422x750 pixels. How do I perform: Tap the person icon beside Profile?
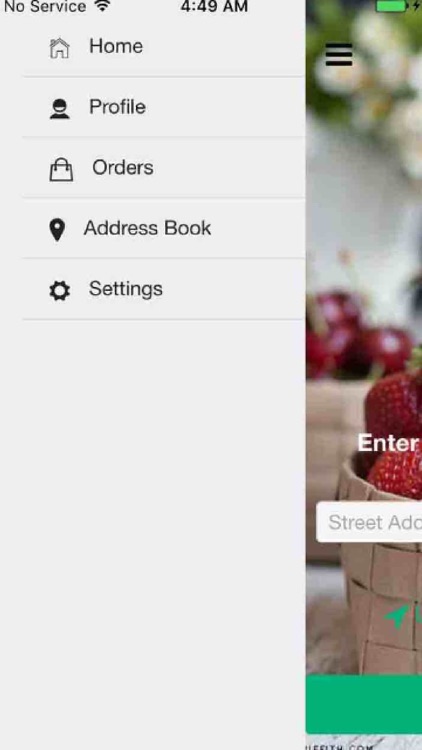tap(59, 109)
